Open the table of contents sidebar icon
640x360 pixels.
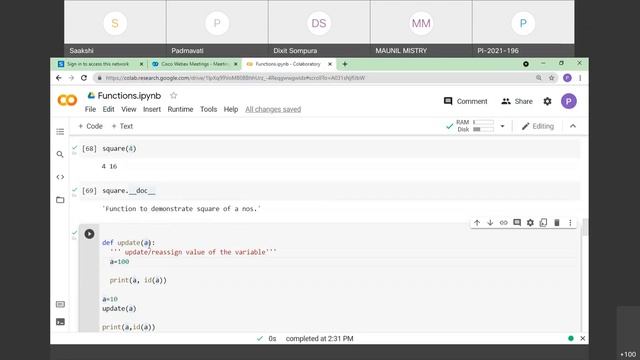(x=60, y=132)
